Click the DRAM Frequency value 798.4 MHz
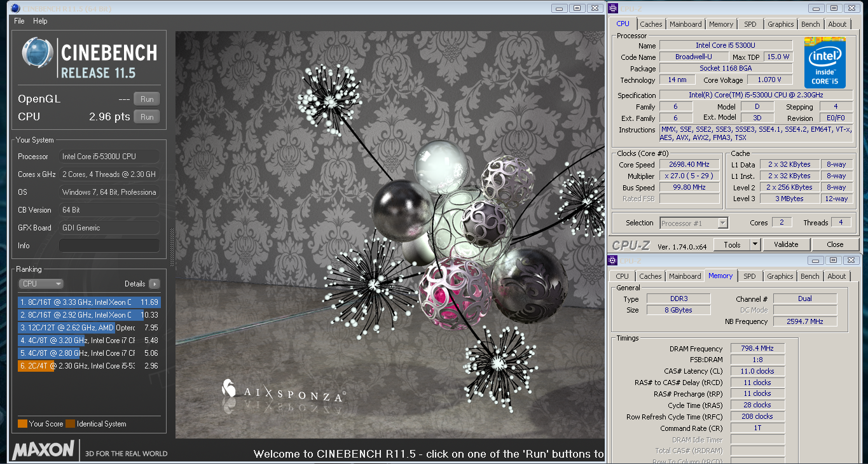This screenshot has width=868, height=464. click(x=757, y=349)
